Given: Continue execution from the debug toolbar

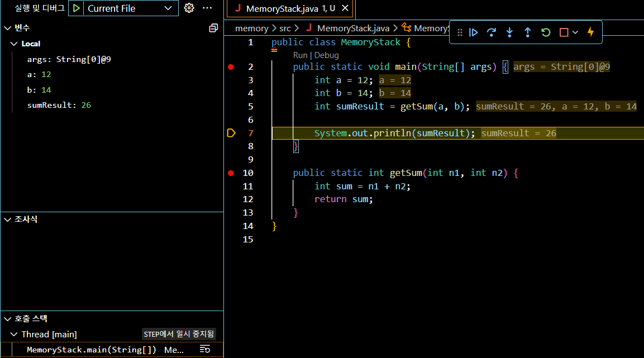Looking at the screenshot, I should click(x=473, y=32).
